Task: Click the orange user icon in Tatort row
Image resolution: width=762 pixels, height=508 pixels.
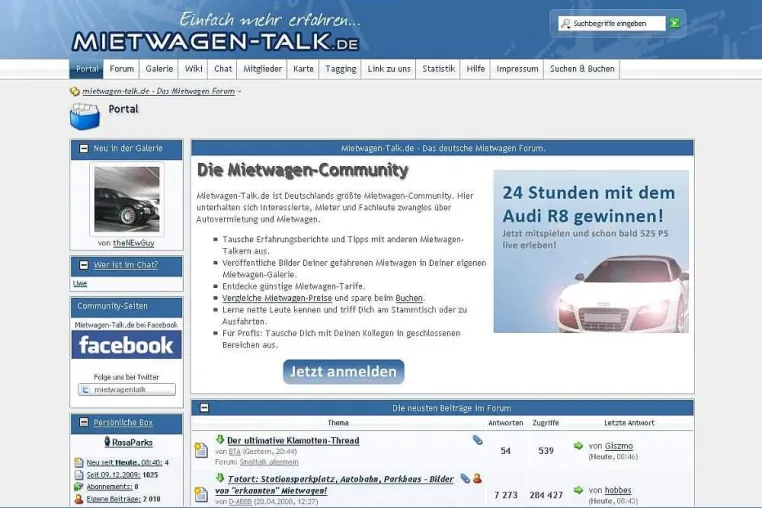Action: pos(477,478)
